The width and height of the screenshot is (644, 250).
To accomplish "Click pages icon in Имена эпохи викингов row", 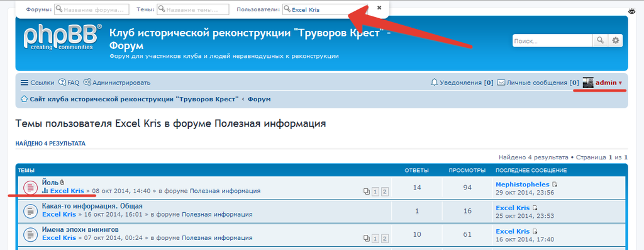I will point(367,238).
